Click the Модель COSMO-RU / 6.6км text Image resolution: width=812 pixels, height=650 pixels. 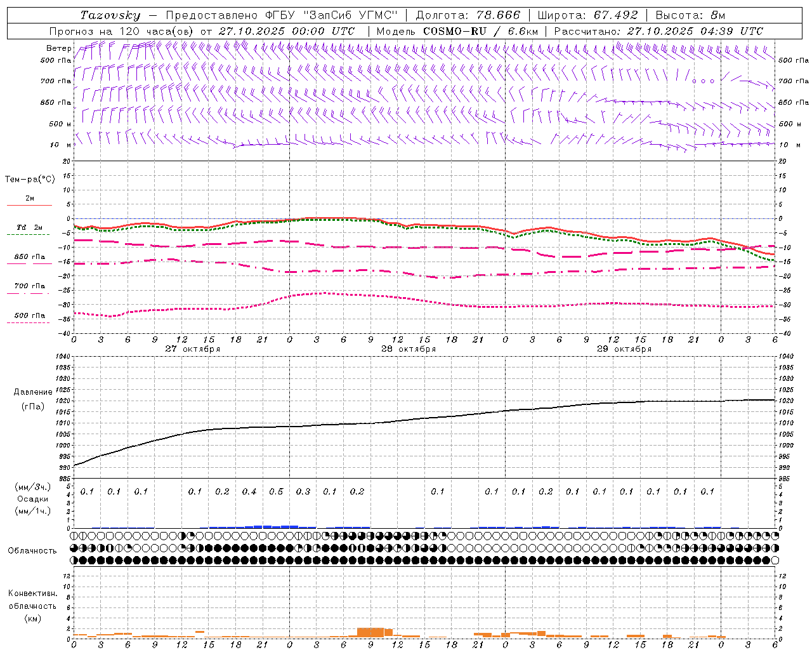point(457,31)
